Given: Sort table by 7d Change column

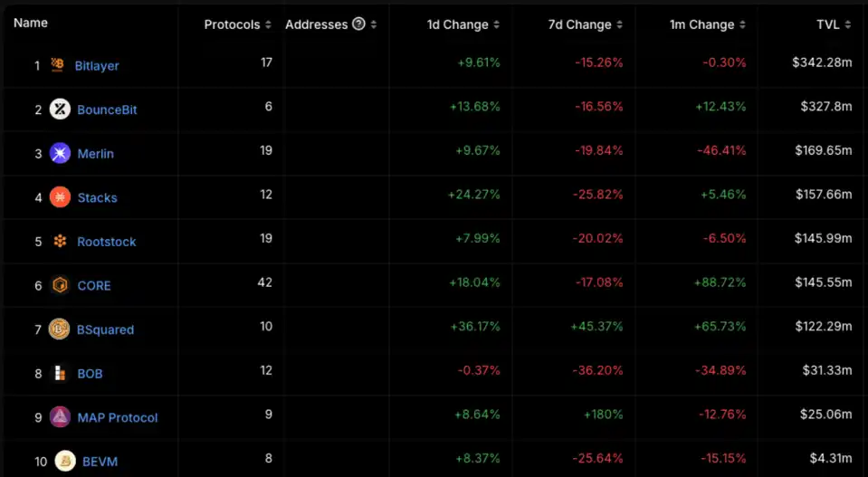Looking at the screenshot, I should coord(585,24).
